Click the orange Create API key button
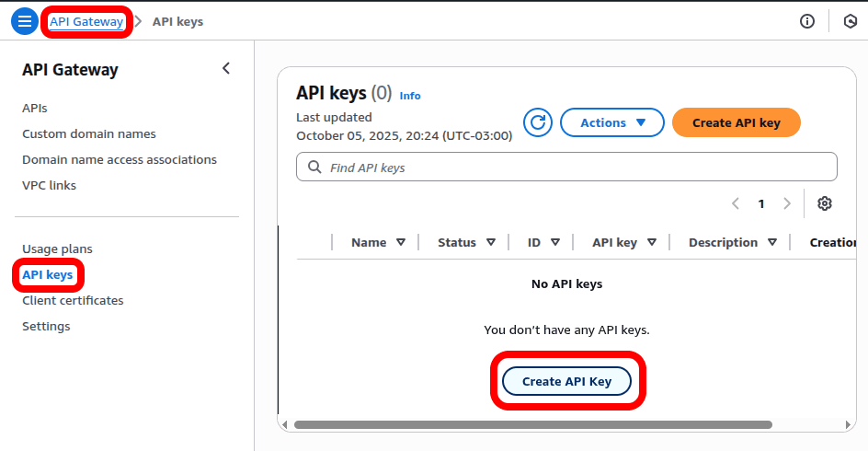Viewport: 868px width, 451px height. [736, 122]
